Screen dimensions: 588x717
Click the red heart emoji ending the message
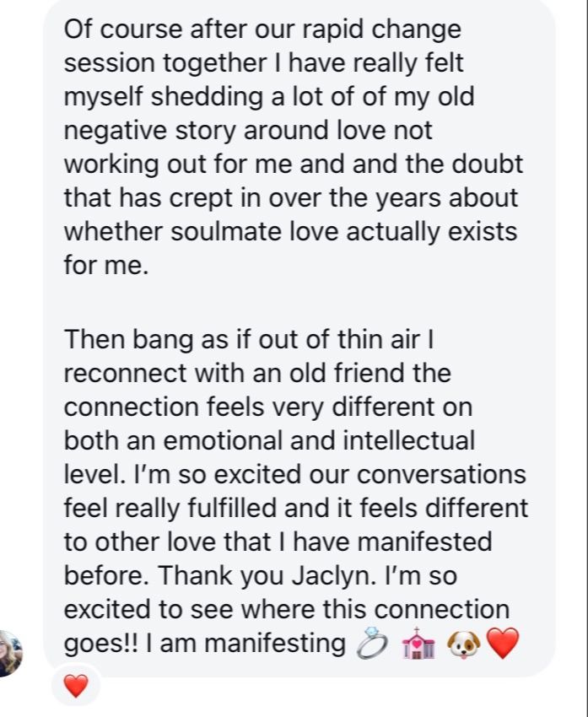pyautogui.click(x=504, y=644)
